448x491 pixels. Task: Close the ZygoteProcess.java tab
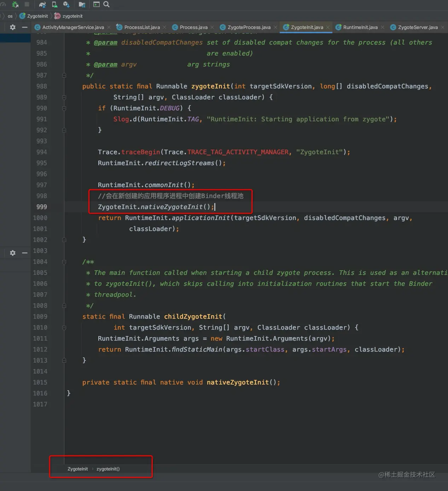(275, 27)
